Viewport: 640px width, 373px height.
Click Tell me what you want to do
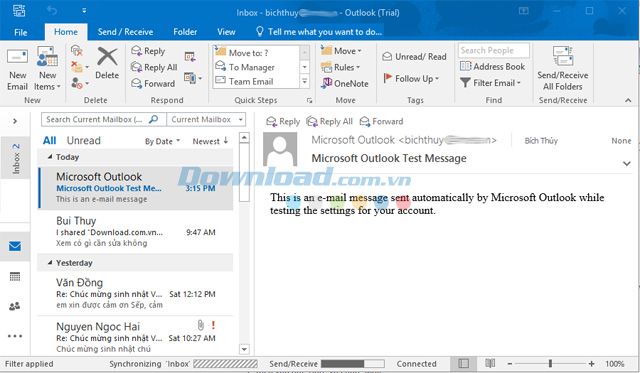click(319, 32)
